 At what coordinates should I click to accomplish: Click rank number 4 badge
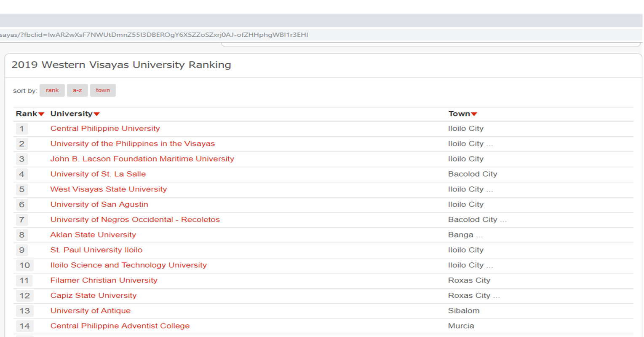pos(22,174)
